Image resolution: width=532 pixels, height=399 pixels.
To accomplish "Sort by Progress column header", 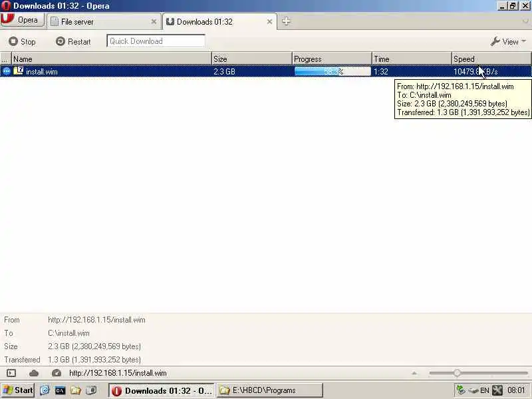I will click(332, 59).
